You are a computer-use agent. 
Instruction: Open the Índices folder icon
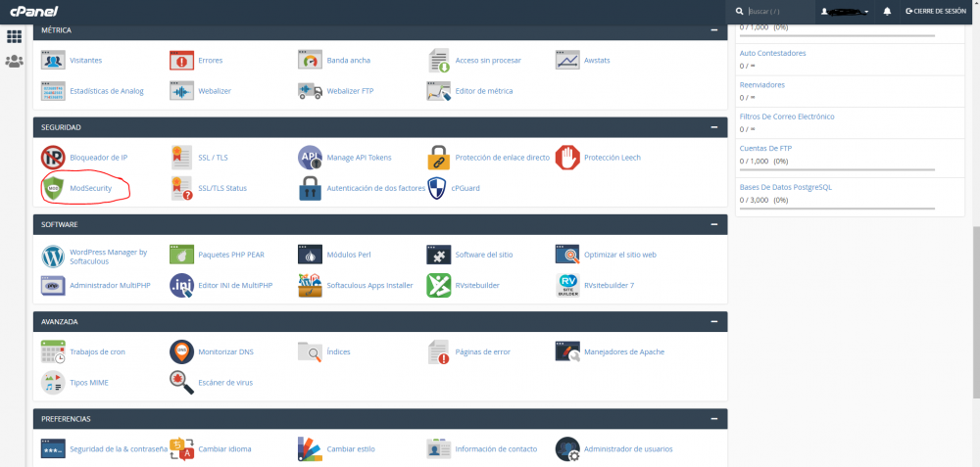pyautogui.click(x=310, y=351)
